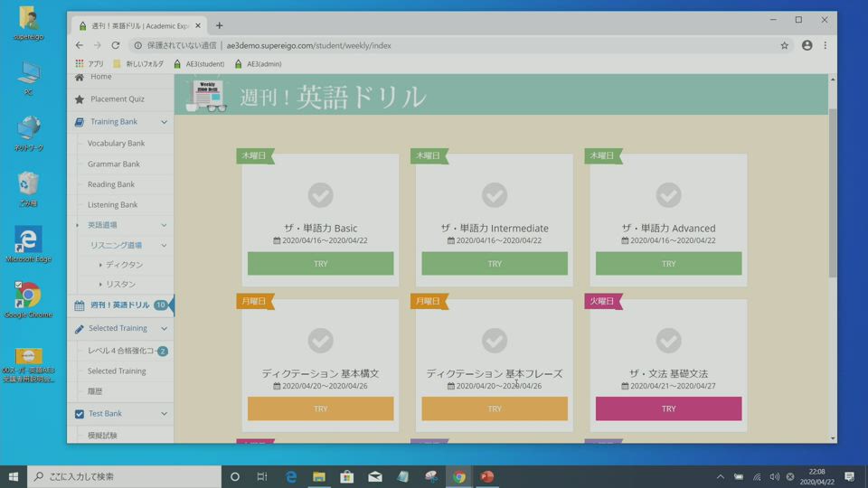Open Placement Quiz in the sidebar
The image size is (868, 488).
(117, 99)
